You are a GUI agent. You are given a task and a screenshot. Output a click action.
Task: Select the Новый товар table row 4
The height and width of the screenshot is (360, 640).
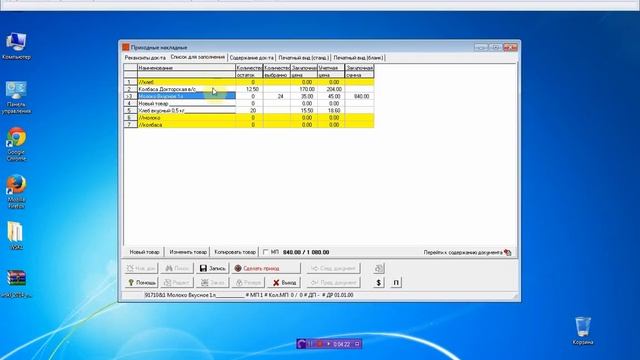click(x=249, y=103)
